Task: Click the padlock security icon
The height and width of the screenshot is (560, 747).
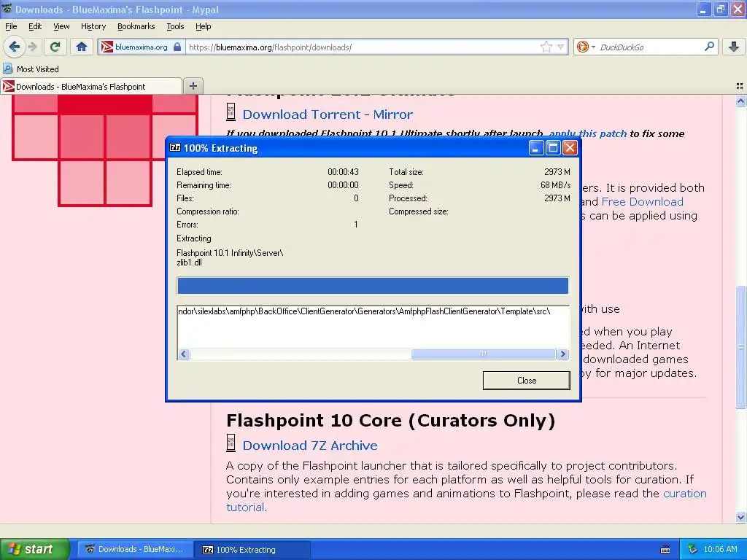Action: (x=177, y=47)
